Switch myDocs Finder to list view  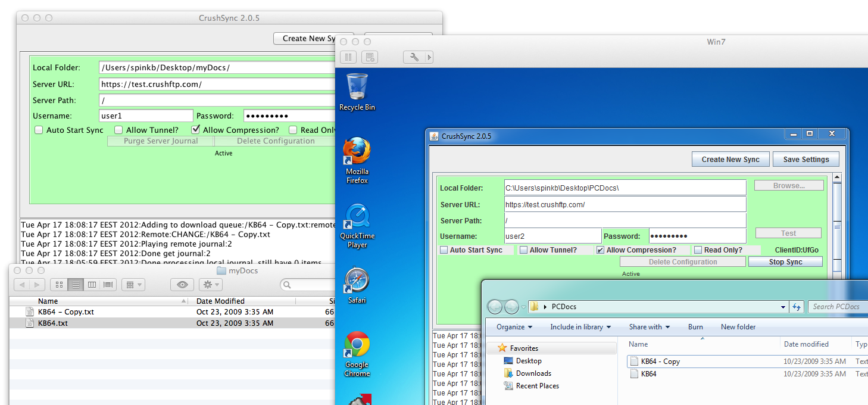coord(76,285)
